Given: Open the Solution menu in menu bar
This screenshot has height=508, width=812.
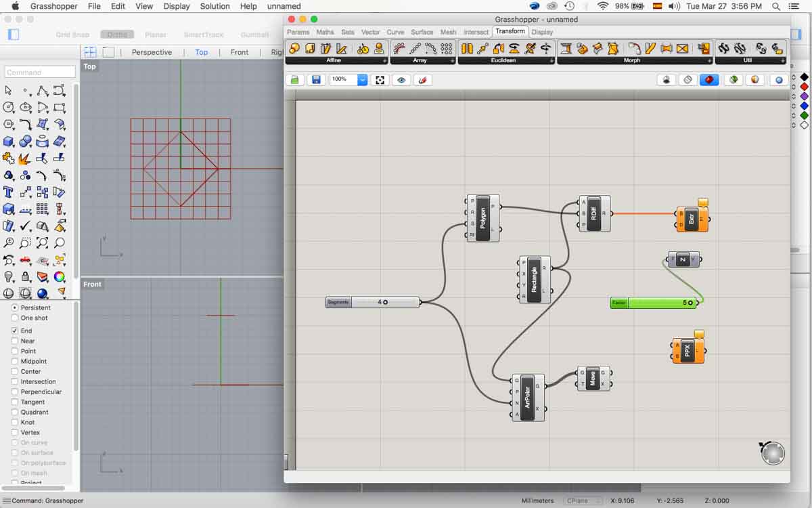Looking at the screenshot, I should coord(215,6).
